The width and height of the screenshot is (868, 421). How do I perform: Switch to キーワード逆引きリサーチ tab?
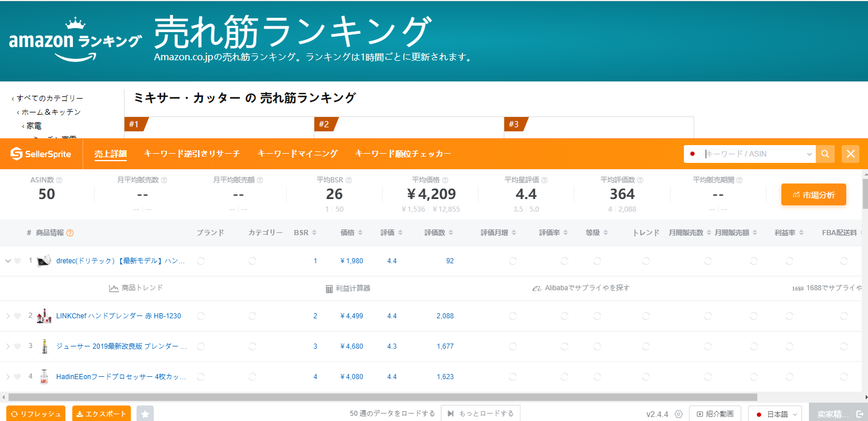tap(192, 154)
